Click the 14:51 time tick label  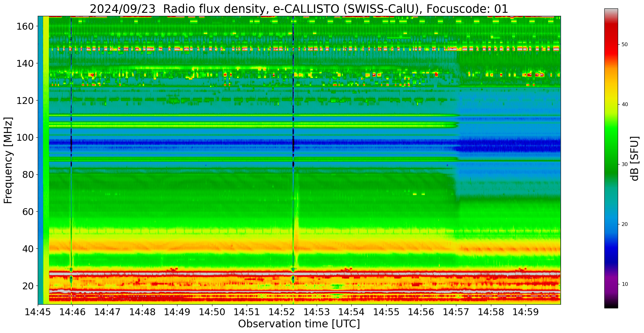(247, 312)
